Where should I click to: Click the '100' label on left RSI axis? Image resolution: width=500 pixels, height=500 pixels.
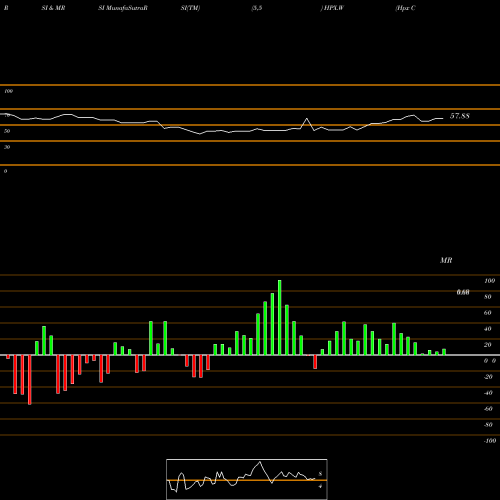8,91
